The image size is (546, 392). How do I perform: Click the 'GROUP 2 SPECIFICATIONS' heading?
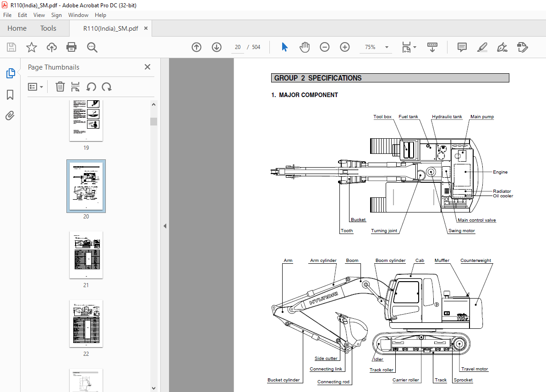[x=318, y=78]
